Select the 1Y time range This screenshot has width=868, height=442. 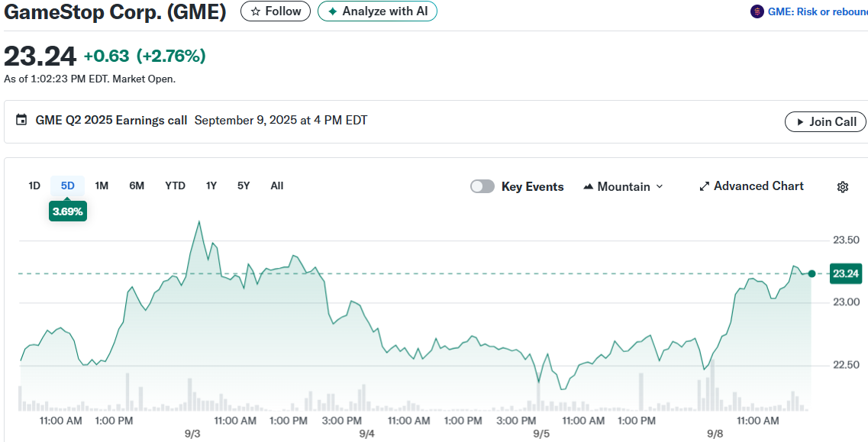211,186
